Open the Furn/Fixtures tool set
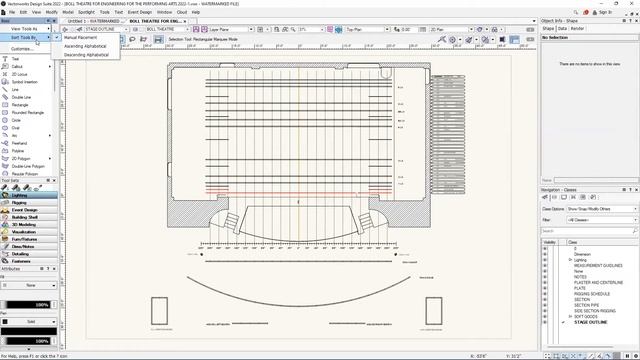This screenshot has width=640, height=360. click(x=29, y=239)
